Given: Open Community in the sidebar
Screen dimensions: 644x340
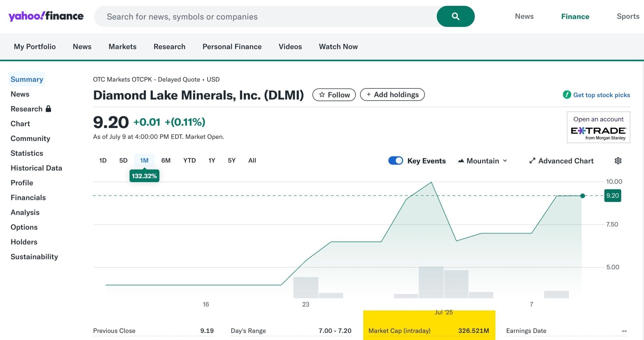Looking at the screenshot, I should (x=30, y=138).
